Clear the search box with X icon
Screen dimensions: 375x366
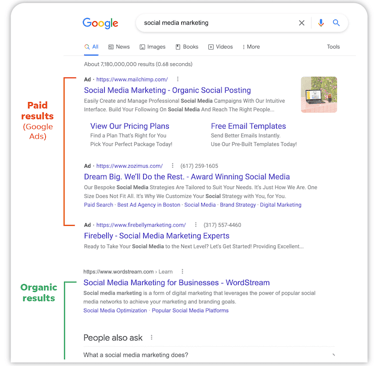pos(301,23)
